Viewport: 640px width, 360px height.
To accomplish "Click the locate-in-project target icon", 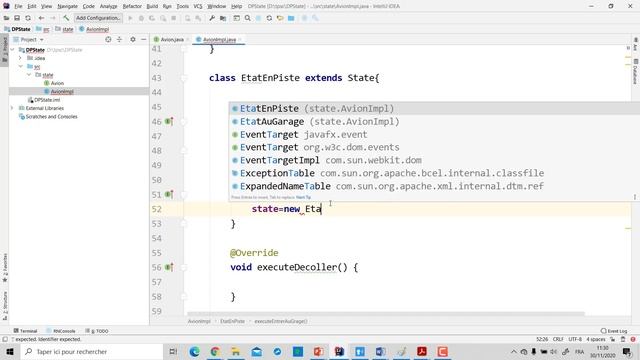I will [x=108, y=40].
